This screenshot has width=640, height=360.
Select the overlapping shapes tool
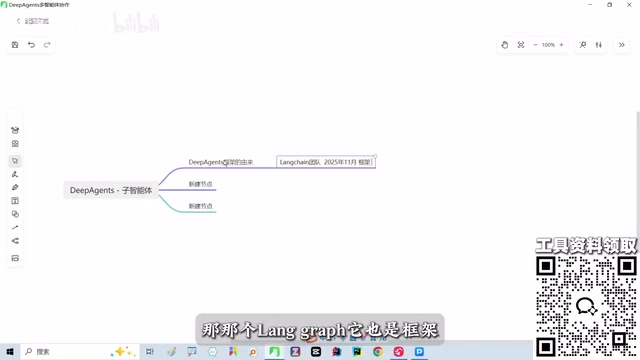(x=15, y=214)
